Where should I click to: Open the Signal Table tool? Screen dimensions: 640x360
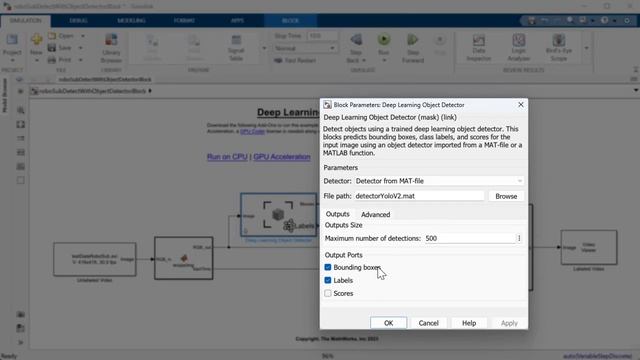[x=236, y=47]
